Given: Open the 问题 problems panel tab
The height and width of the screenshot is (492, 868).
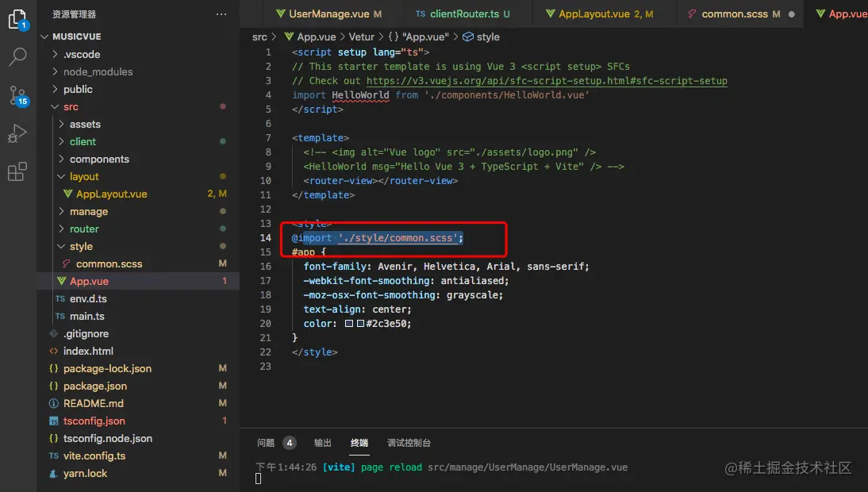Looking at the screenshot, I should [266, 443].
